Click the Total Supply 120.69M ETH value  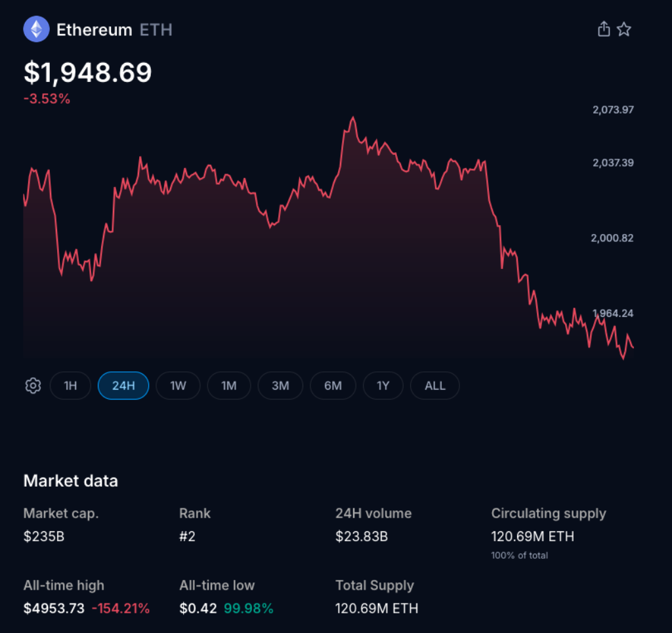point(377,608)
